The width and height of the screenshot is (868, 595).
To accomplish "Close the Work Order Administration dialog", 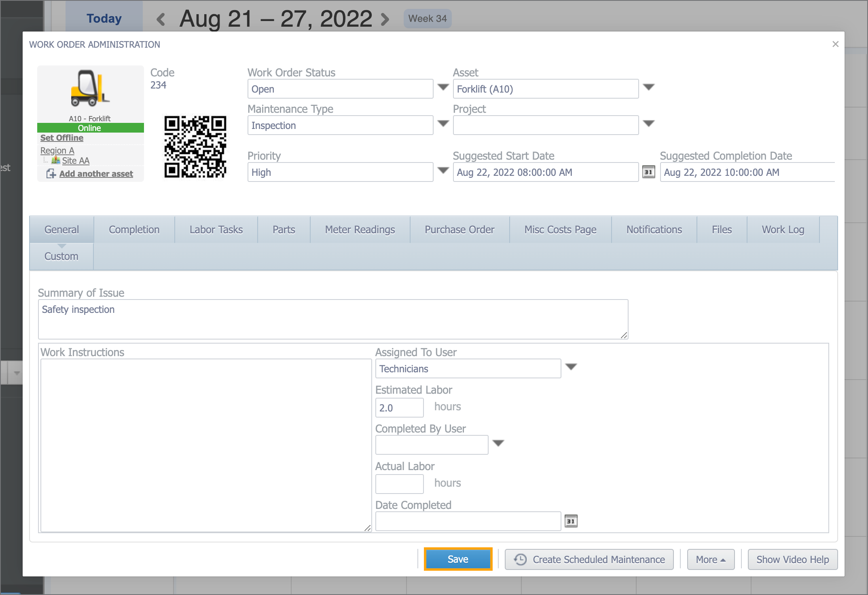I will (x=835, y=44).
